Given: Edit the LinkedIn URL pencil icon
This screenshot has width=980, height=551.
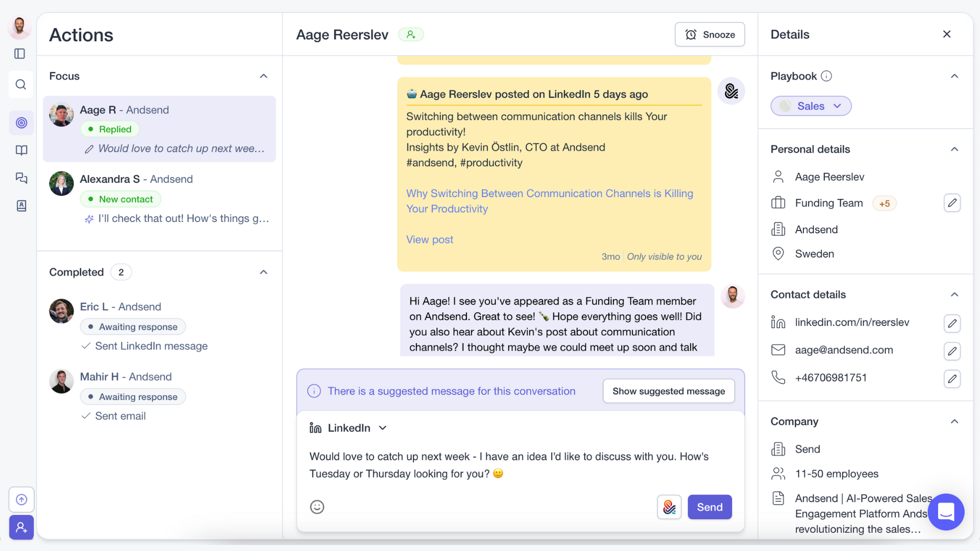Looking at the screenshot, I should (952, 323).
